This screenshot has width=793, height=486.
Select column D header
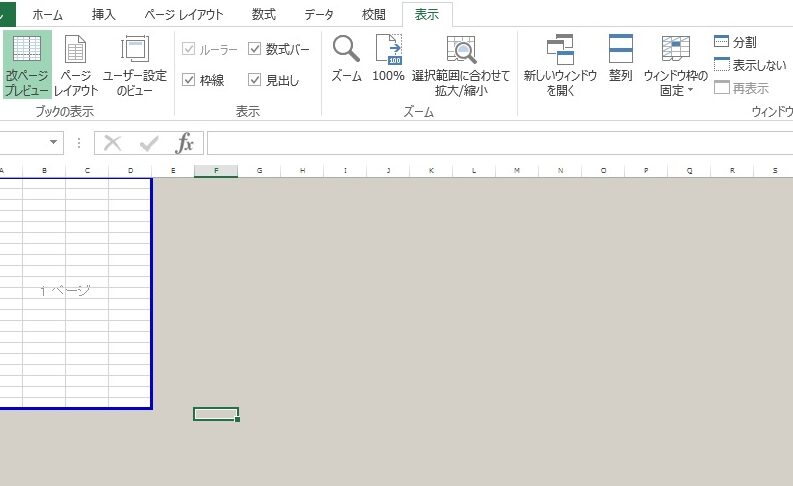click(x=130, y=171)
